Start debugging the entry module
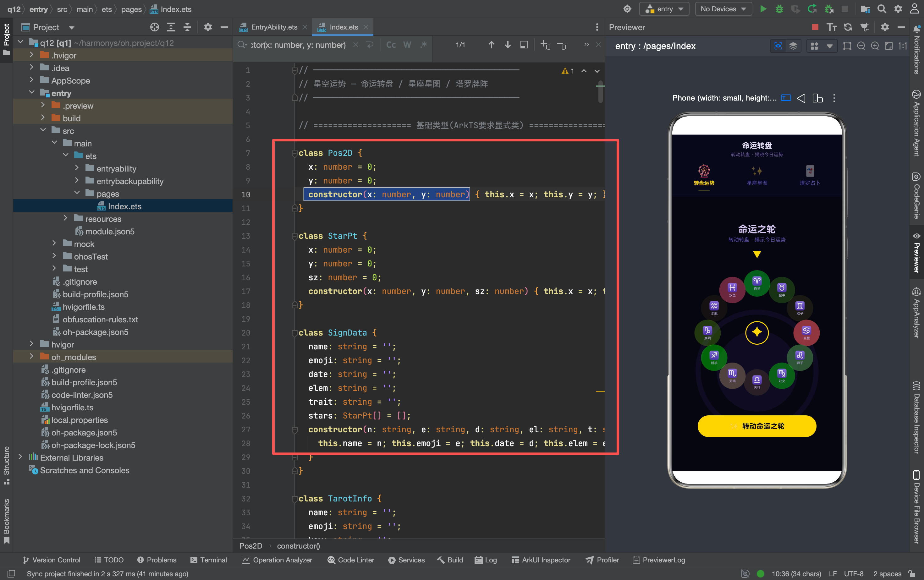The width and height of the screenshot is (924, 580). (779, 9)
